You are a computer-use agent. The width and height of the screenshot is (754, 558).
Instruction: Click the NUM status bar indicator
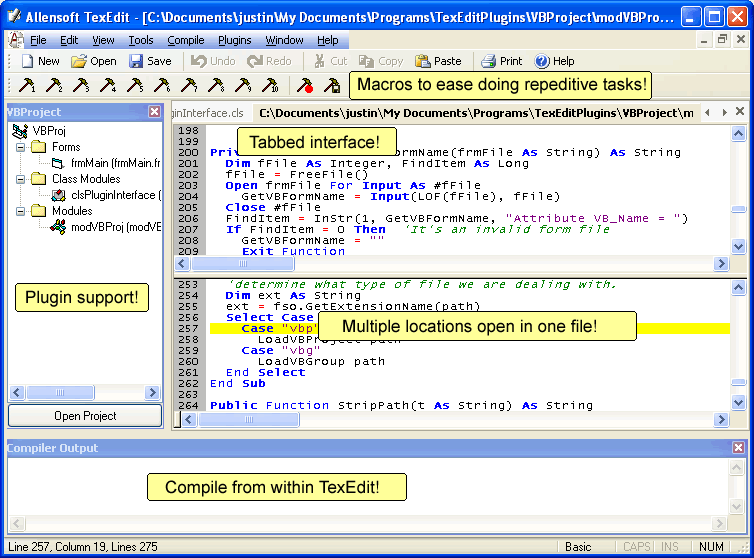(x=711, y=547)
